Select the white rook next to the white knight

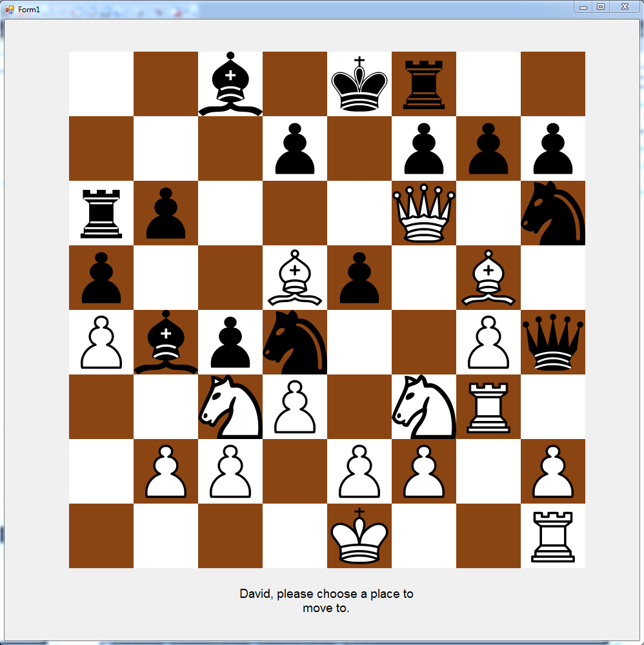488,407
